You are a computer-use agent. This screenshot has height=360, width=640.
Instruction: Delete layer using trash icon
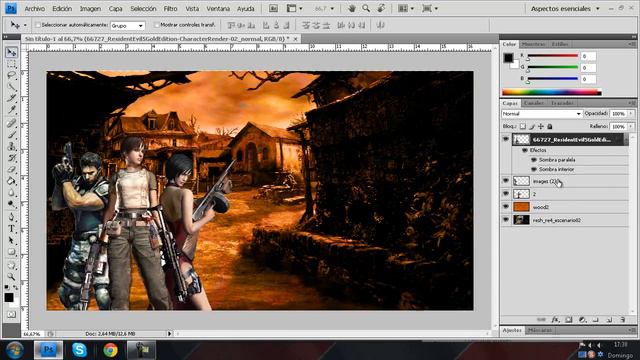(x=622, y=320)
